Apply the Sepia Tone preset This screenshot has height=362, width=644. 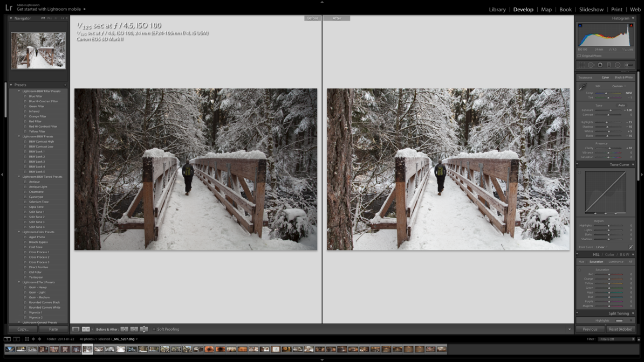tap(36, 207)
